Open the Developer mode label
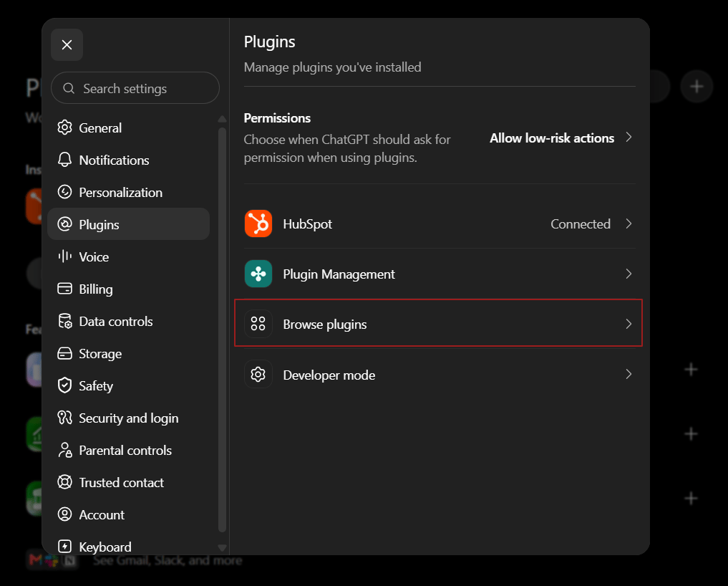This screenshot has width=728, height=586. click(x=329, y=375)
